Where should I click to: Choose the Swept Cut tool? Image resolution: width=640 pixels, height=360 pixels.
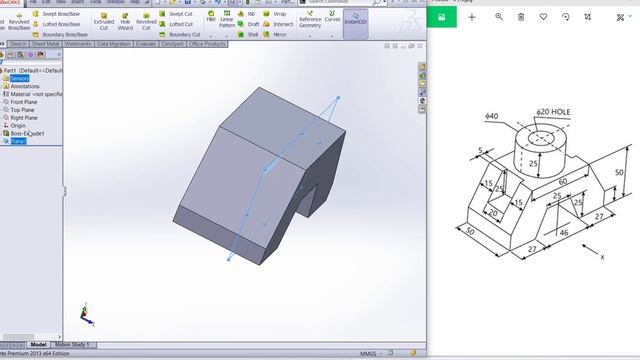pyautogui.click(x=176, y=14)
